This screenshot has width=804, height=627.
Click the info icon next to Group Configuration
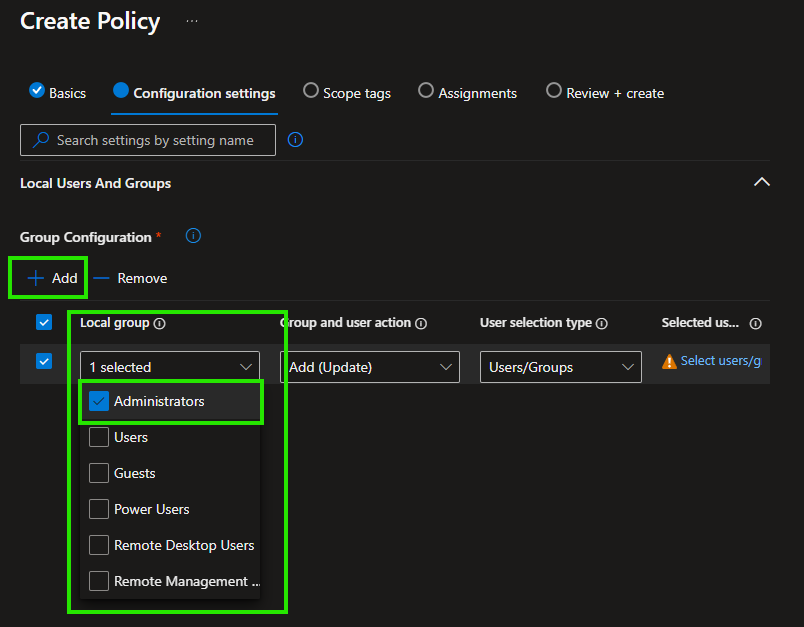coord(194,236)
